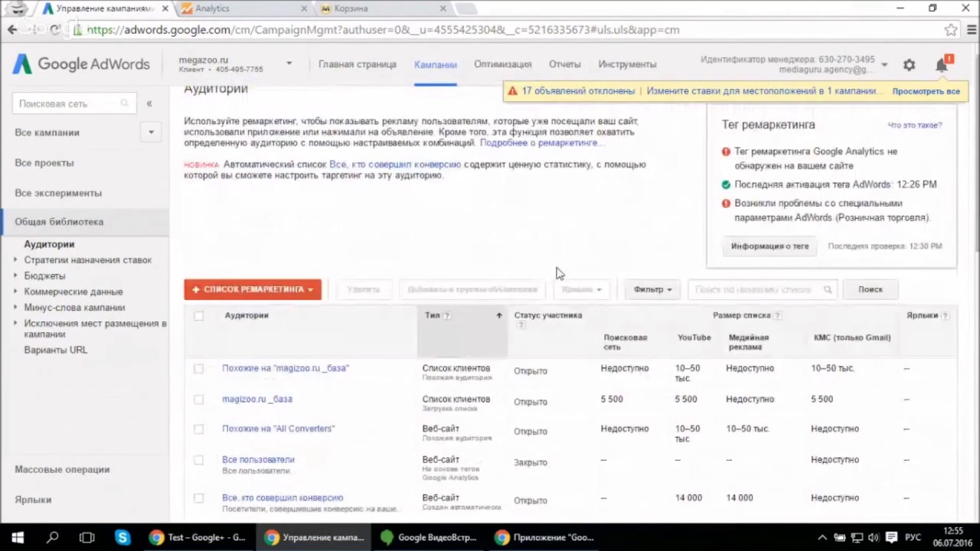Screen dimensions: 980x551
Task: Go to the Главная страница tab
Action: pos(358,64)
